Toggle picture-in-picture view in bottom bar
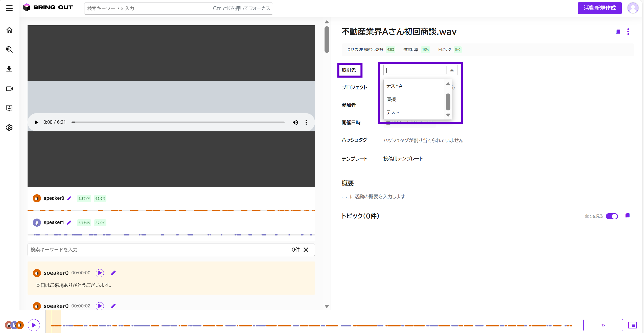Screen dimensions: 644x333 [x=633, y=325]
